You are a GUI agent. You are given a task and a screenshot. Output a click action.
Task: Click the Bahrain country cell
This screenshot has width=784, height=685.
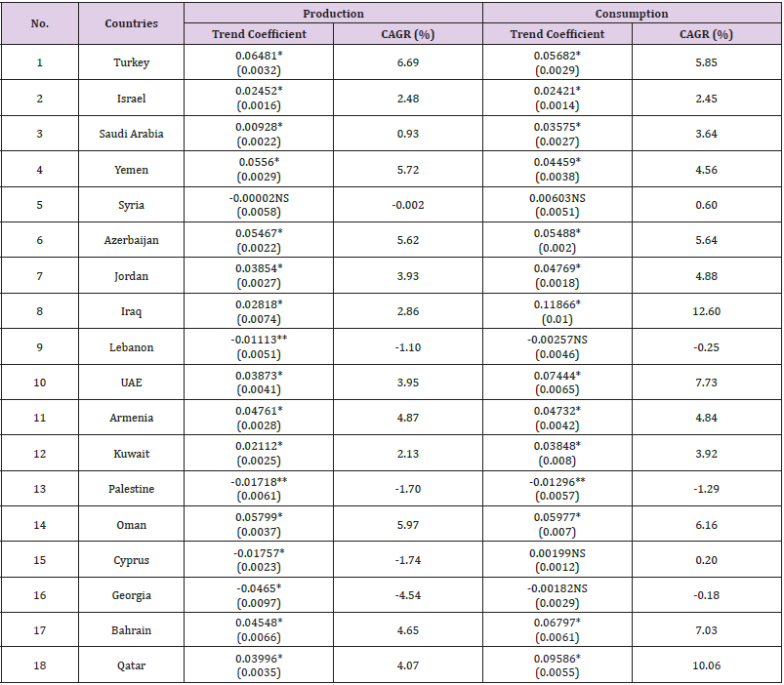pyautogui.click(x=131, y=630)
